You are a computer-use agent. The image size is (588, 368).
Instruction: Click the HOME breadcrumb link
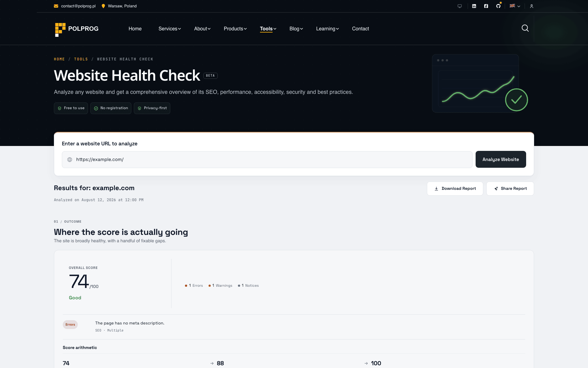click(x=59, y=59)
